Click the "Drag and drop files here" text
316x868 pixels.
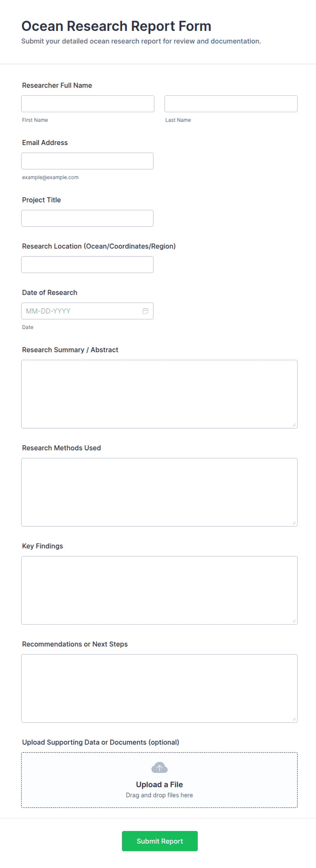coord(159,795)
